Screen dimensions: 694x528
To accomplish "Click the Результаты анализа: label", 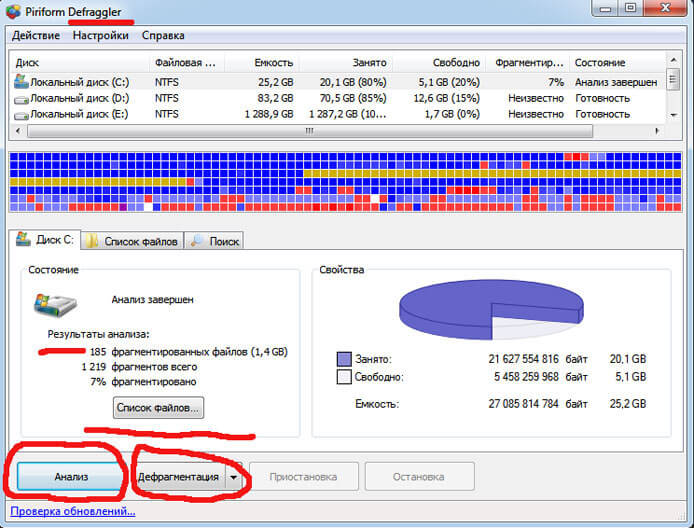I will [x=99, y=334].
